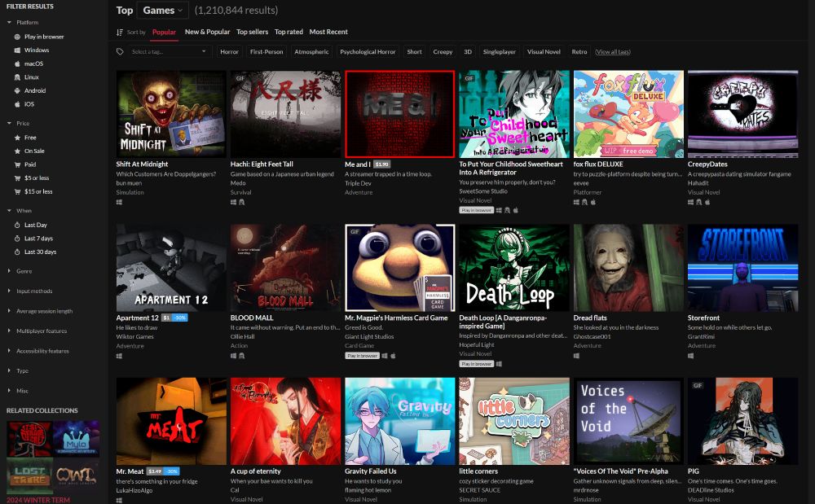Switch to New & Popular sorting

click(x=207, y=33)
